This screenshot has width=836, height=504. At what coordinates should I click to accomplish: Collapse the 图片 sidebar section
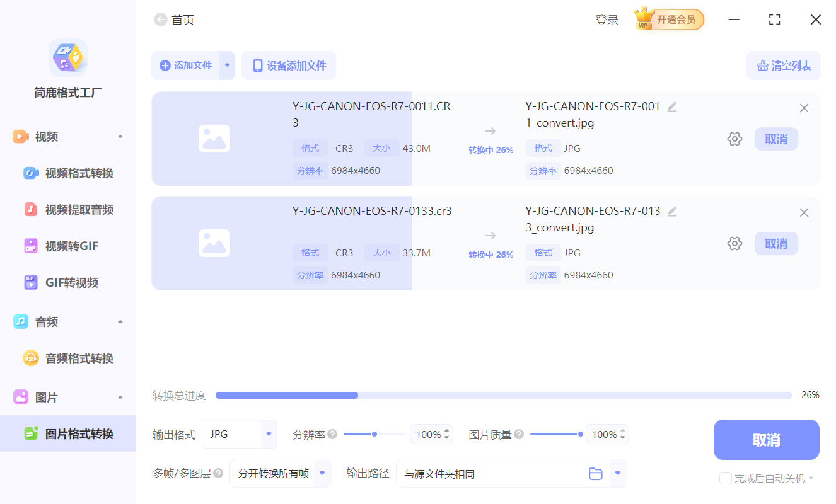click(x=120, y=398)
